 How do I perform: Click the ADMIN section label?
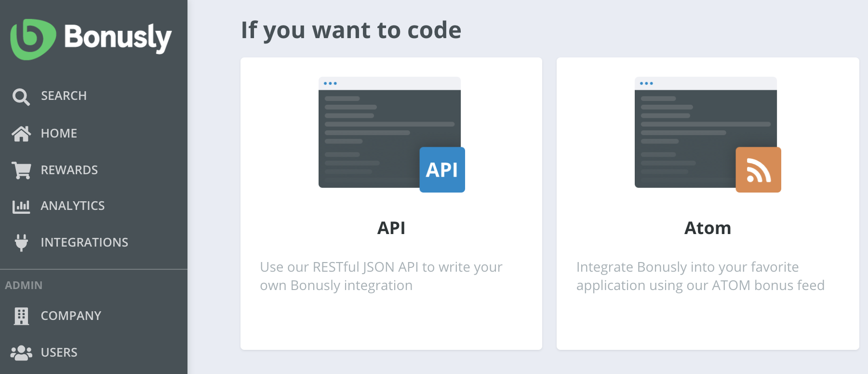click(24, 285)
